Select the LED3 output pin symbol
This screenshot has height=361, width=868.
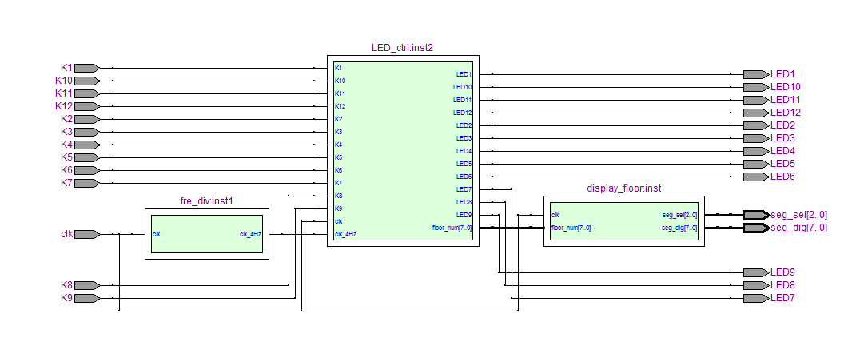tap(756, 137)
